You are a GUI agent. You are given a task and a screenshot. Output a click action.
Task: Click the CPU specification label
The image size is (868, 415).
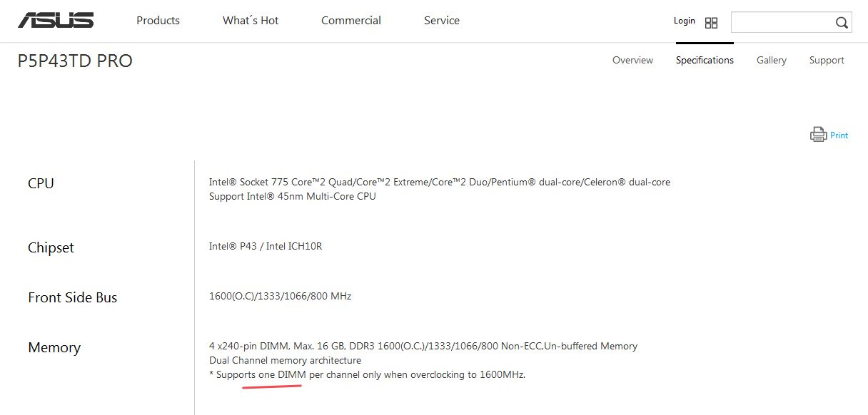point(41,183)
